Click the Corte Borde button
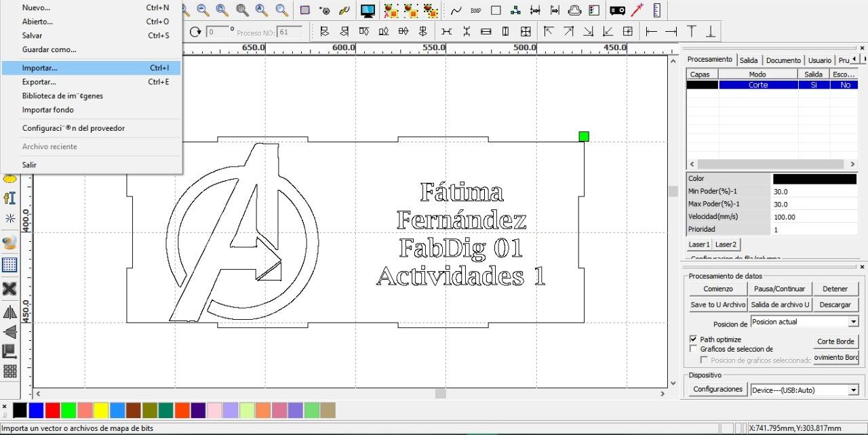The height and width of the screenshot is (435, 868). coord(835,341)
